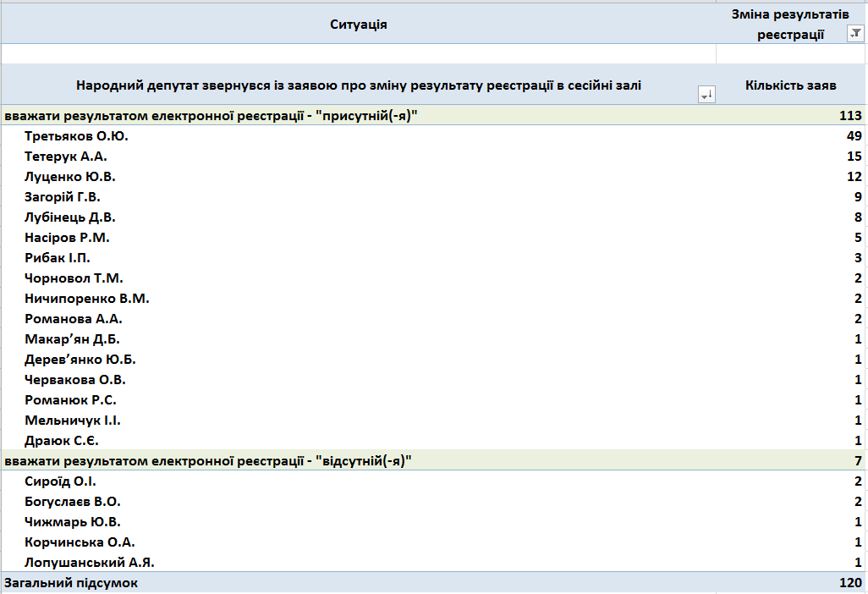This screenshot has width=868, height=594.
Task: Select the Чорновол Т.М. entry
Action: [x=68, y=278]
